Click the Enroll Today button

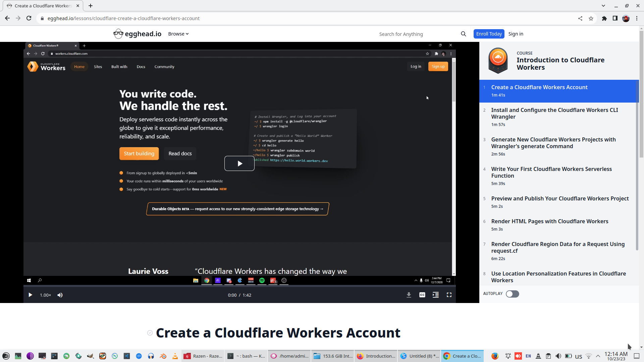489,34
